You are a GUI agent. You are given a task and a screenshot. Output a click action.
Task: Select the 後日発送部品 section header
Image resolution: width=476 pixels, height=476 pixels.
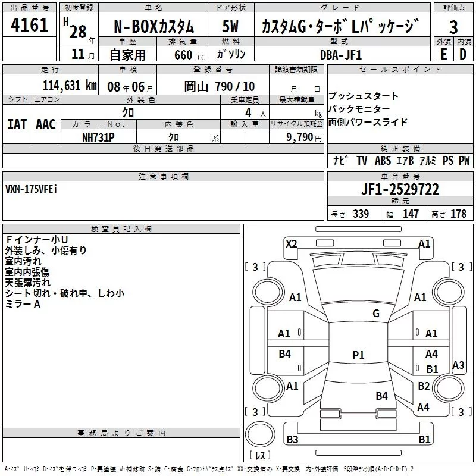coord(163,148)
